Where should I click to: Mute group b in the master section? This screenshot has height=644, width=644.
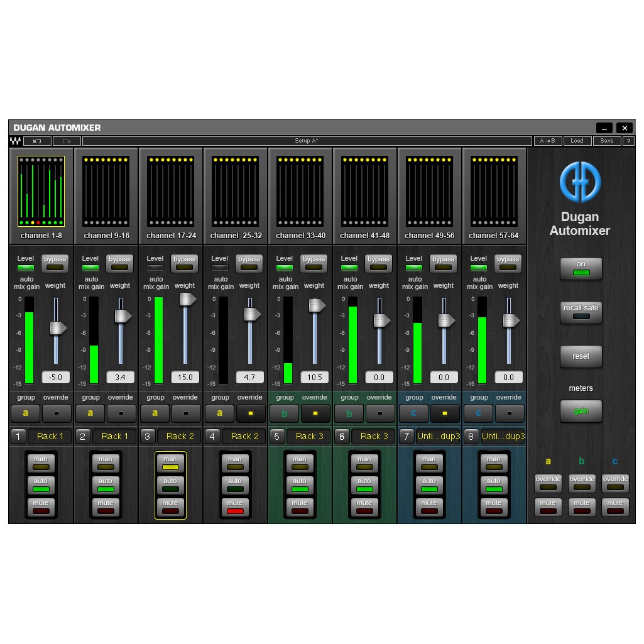pyautogui.click(x=581, y=506)
